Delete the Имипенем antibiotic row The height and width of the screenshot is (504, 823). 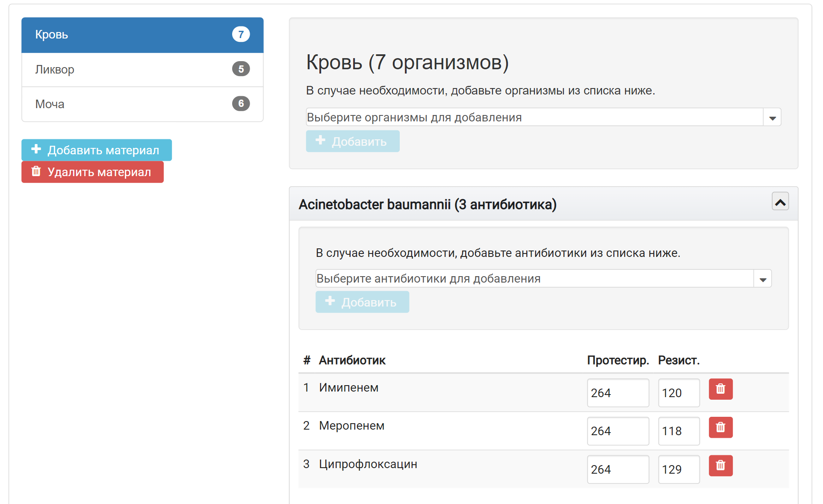pos(720,389)
